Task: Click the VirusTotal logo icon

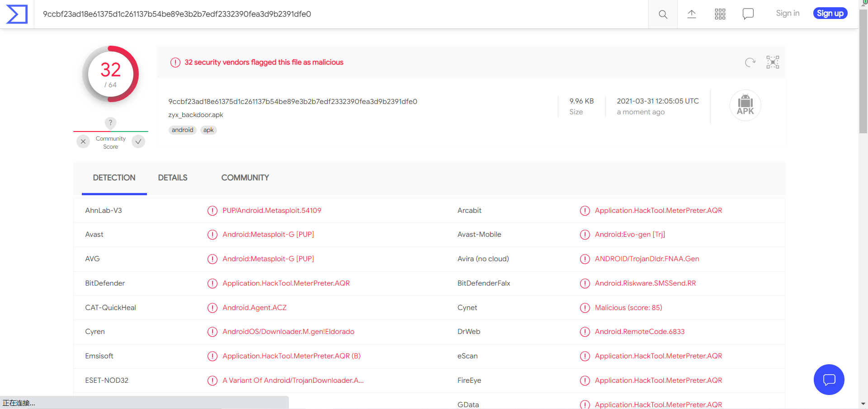Action: pos(17,14)
